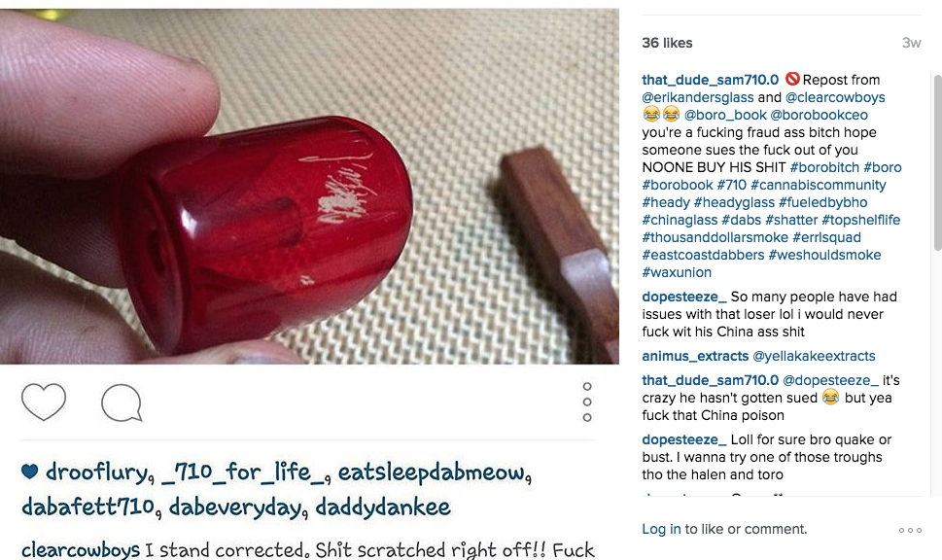Viewport: 942px width, 560px height.
Task: Follow the @clearcowboys mention in caption
Action: [835, 97]
